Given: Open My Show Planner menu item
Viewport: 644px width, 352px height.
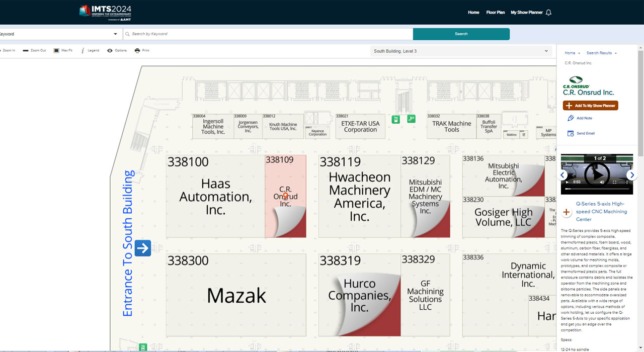Looking at the screenshot, I should [x=526, y=13].
